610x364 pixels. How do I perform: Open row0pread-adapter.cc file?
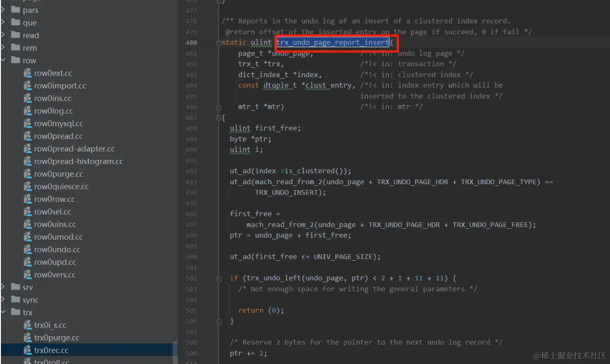coord(74,149)
